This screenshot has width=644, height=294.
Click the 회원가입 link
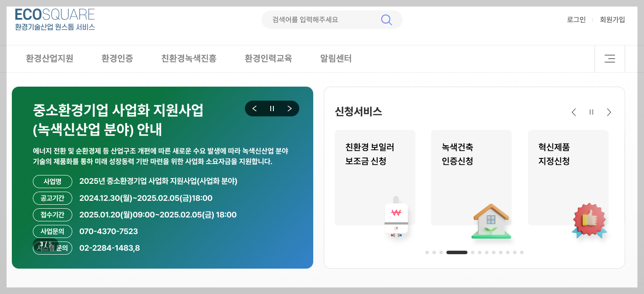612,19
